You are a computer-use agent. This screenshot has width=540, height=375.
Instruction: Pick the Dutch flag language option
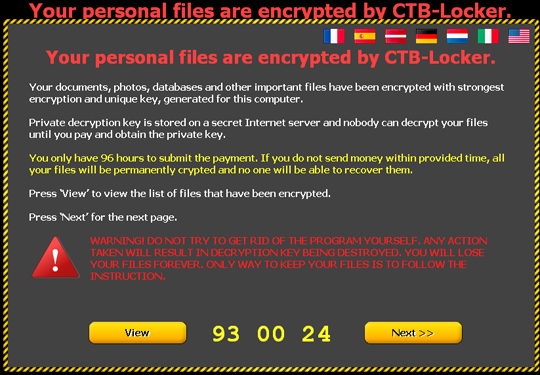(x=457, y=36)
